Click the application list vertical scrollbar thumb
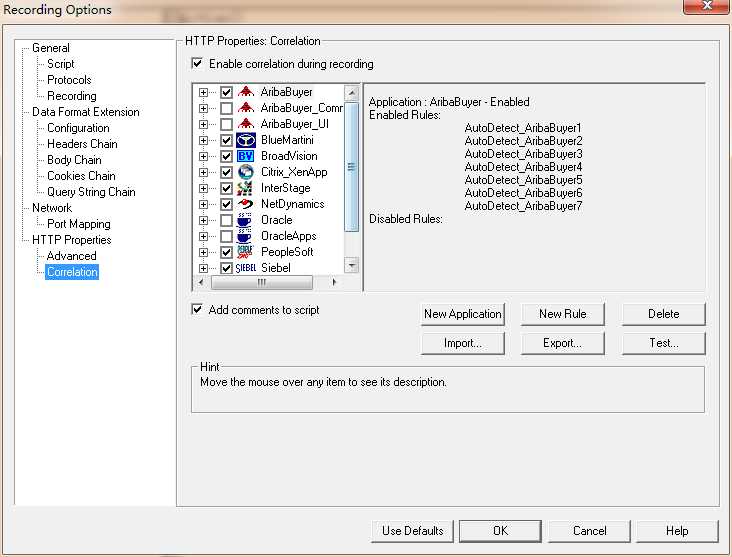The height and width of the screenshot is (557, 732). [x=352, y=167]
